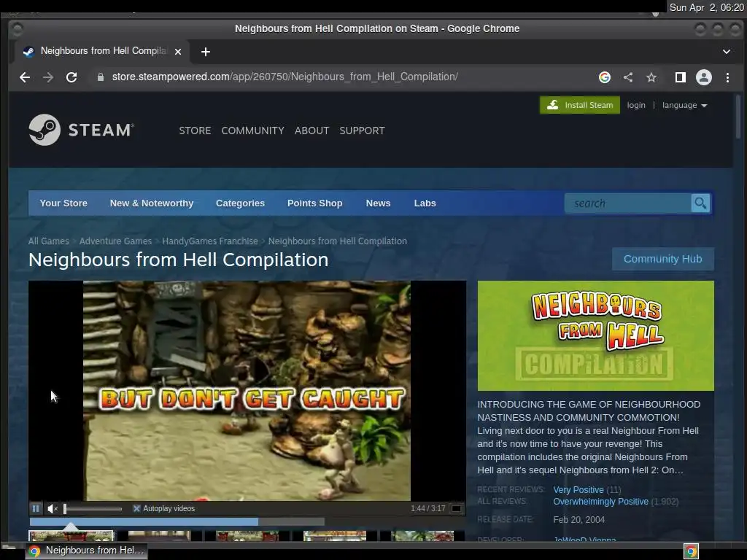Adjust the video volume slider
Screen dimensions: 747x560
click(x=93, y=509)
